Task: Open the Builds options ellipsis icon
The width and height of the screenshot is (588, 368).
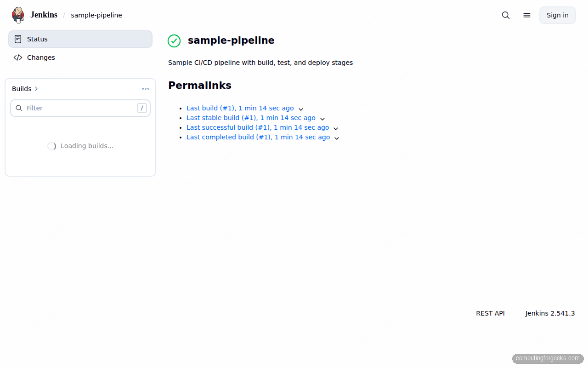Action: click(x=146, y=89)
